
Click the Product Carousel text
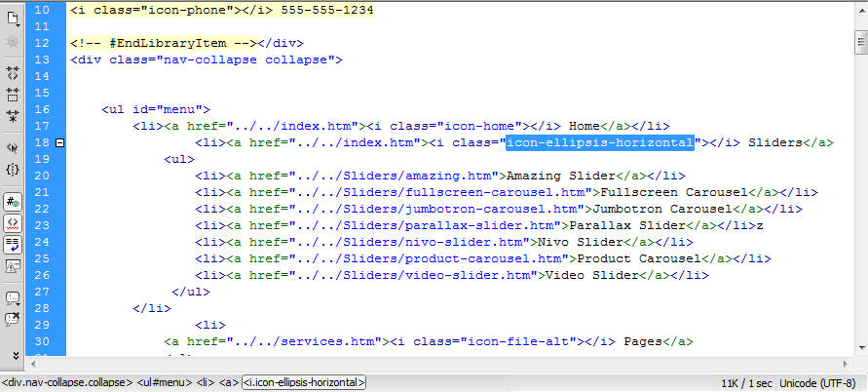[639, 258]
